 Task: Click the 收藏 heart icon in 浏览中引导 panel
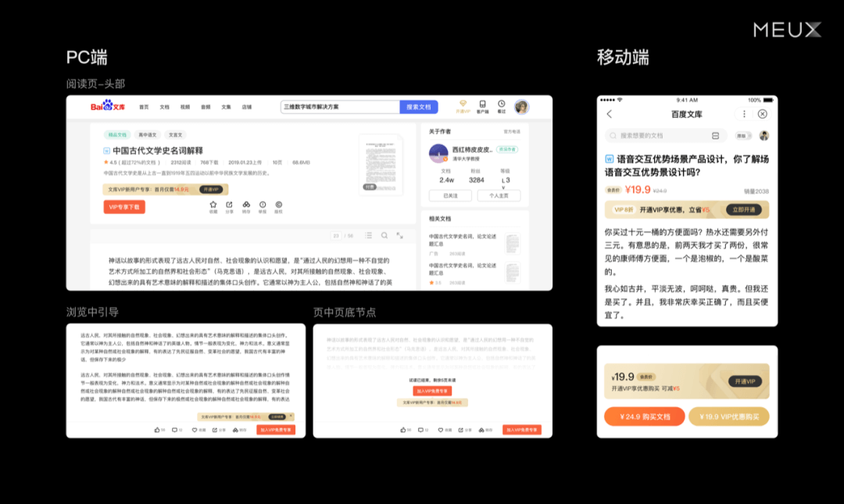tap(195, 430)
